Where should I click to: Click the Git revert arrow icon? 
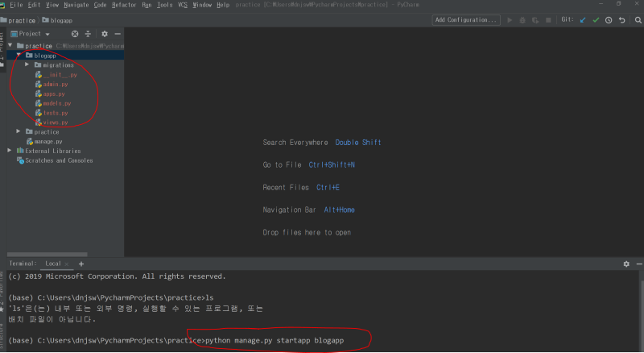coord(621,20)
